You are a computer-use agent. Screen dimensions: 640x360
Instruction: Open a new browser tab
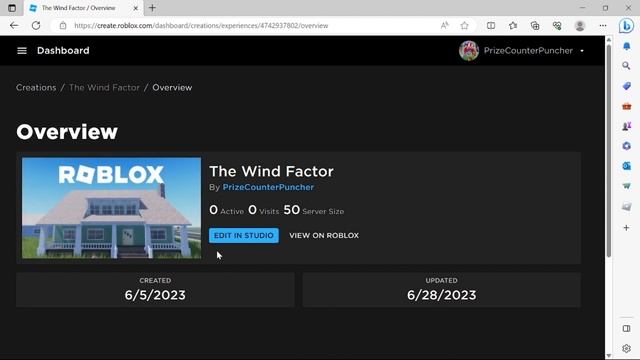pos(152,8)
